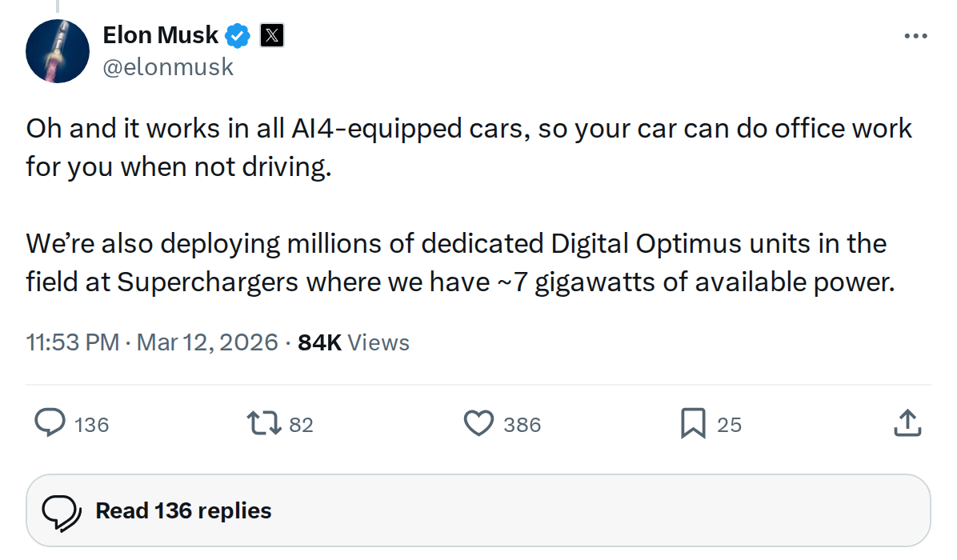Open the Mar 12, 2026 timestamp link

click(208, 342)
